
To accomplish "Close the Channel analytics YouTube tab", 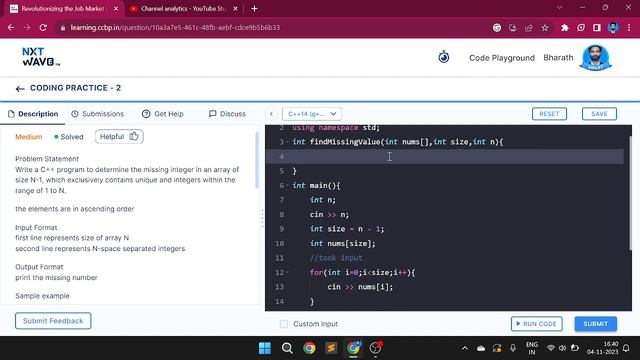I will pyautogui.click(x=236, y=9).
